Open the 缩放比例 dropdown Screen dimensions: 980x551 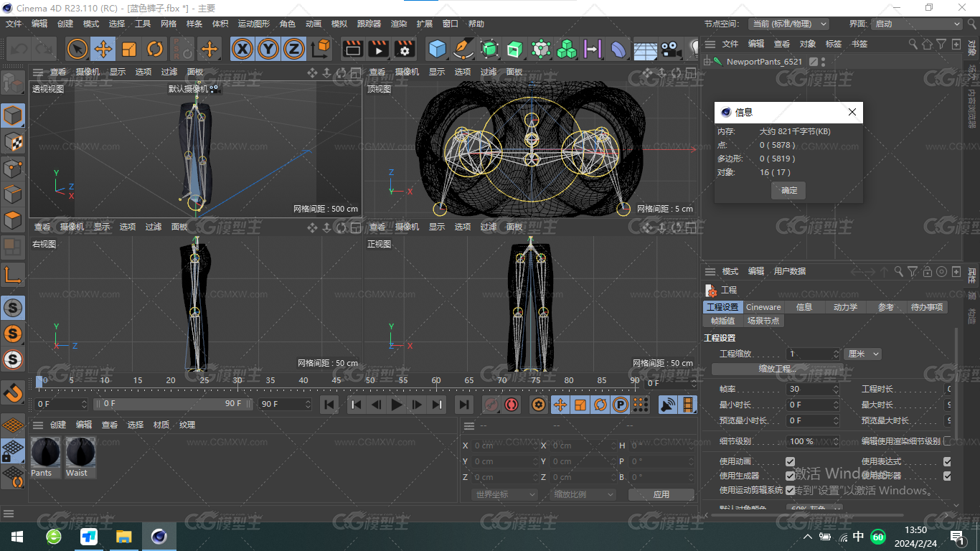pyautogui.click(x=584, y=494)
